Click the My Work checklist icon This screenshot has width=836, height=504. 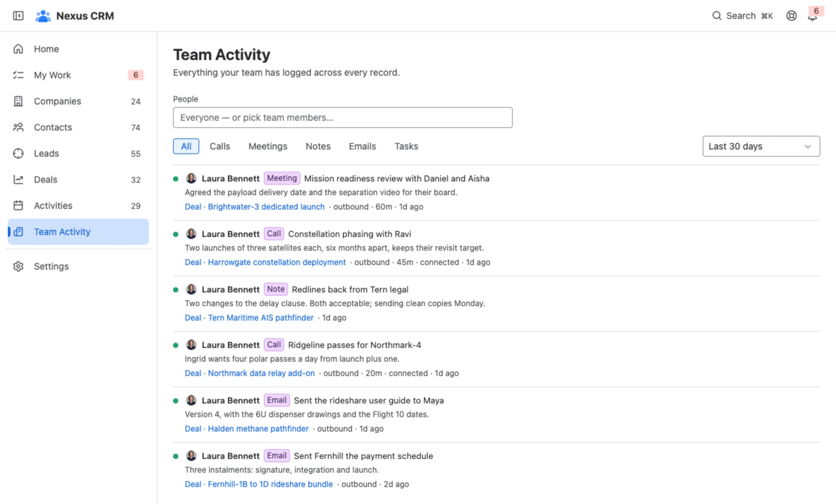point(18,75)
